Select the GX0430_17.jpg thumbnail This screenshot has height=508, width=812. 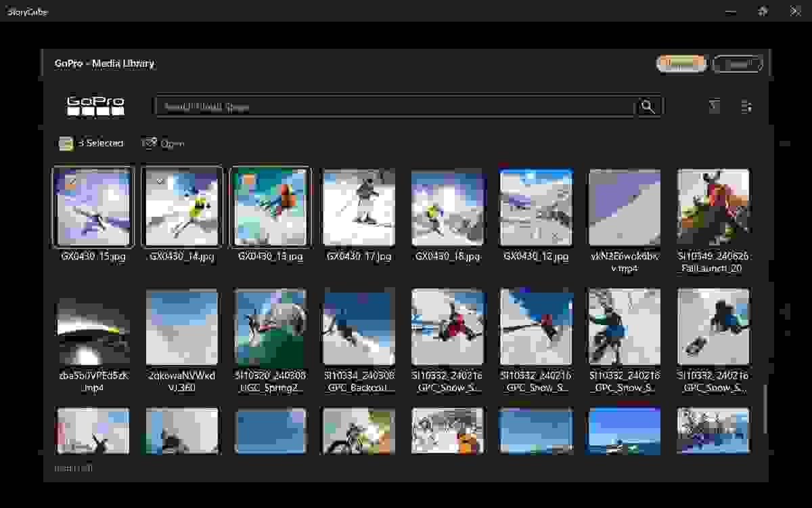[x=359, y=207]
